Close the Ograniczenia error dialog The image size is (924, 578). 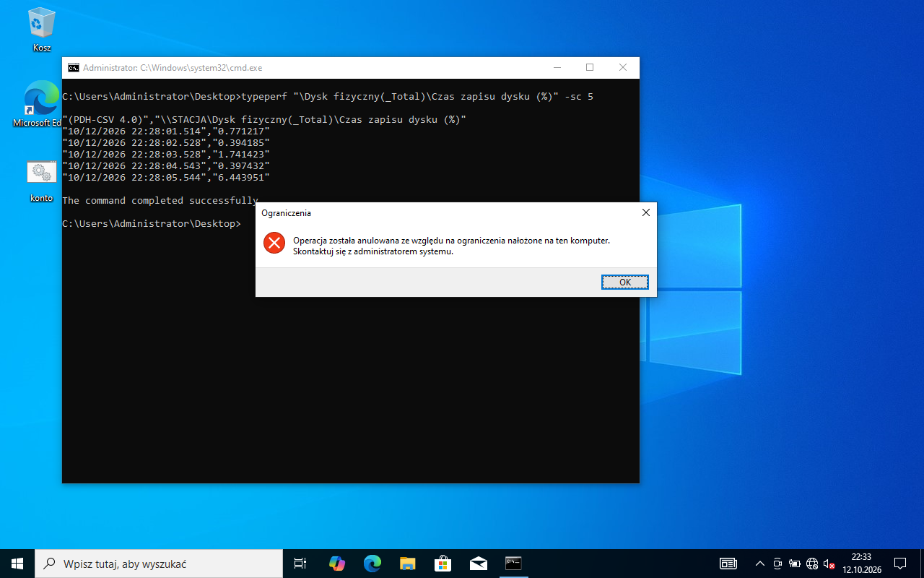(645, 212)
